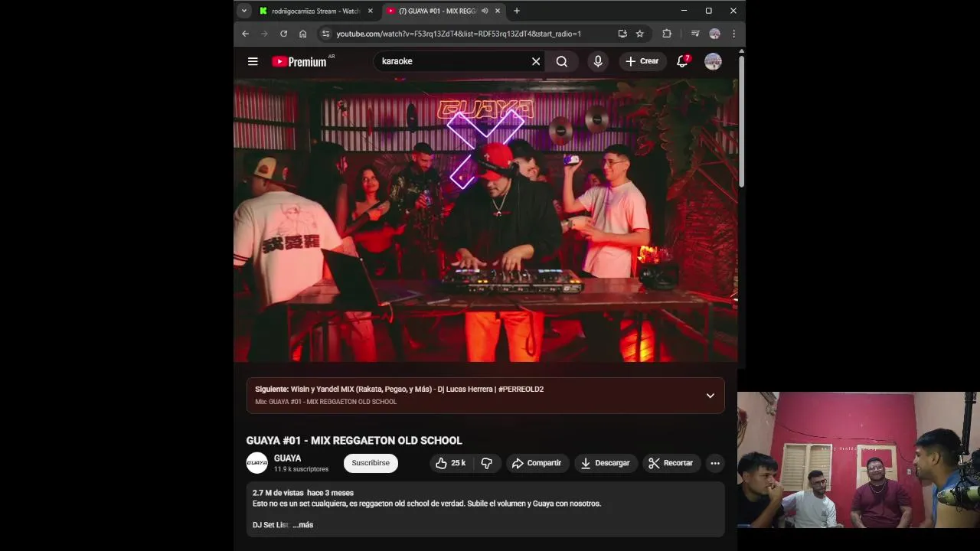Image resolution: width=980 pixels, height=551 pixels.
Task: Open the Crear upload menu
Action: tap(642, 61)
